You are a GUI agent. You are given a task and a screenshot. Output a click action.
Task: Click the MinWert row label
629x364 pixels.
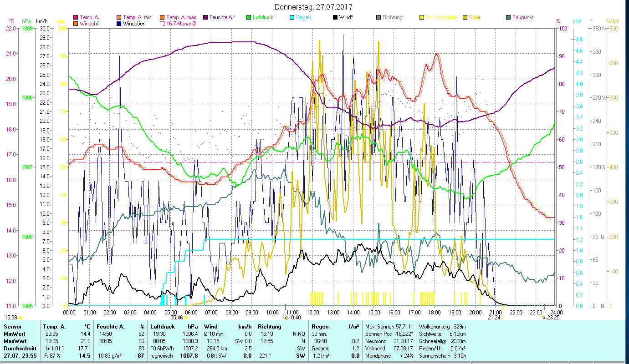[x=15, y=334]
